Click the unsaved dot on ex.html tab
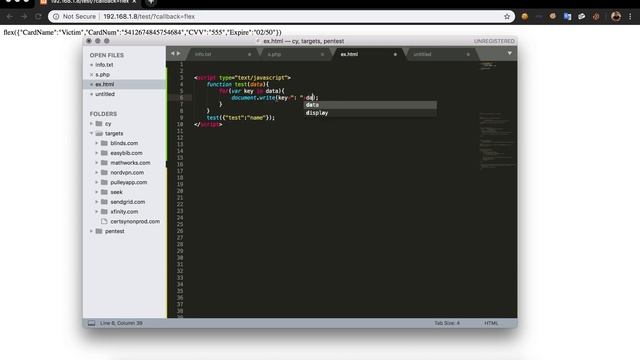The width and height of the screenshot is (640, 360). 395,54
